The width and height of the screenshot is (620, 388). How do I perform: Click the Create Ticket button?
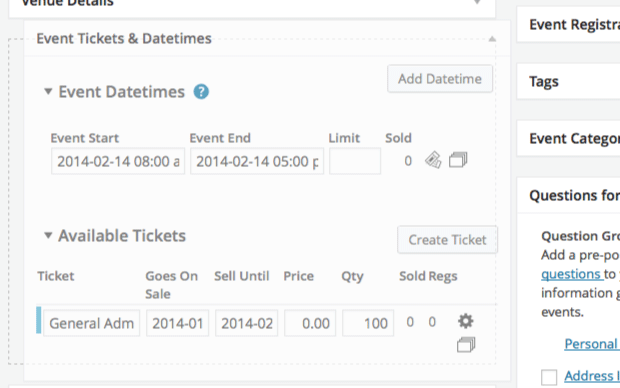point(447,240)
